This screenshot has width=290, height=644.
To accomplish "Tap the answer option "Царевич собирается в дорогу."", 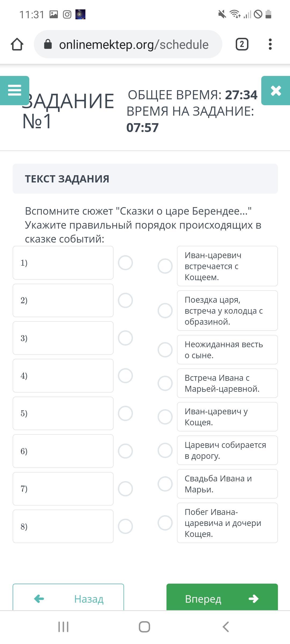I will (x=227, y=450).
